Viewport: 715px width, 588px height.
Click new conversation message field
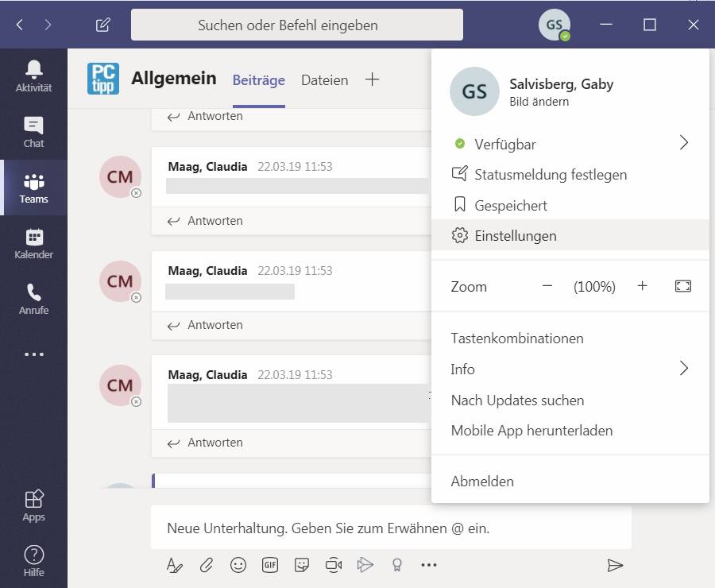[391, 528]
